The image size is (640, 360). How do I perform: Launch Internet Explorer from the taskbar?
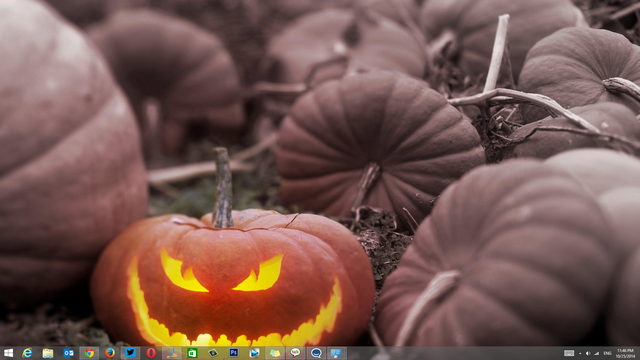[x=27, y=353]
